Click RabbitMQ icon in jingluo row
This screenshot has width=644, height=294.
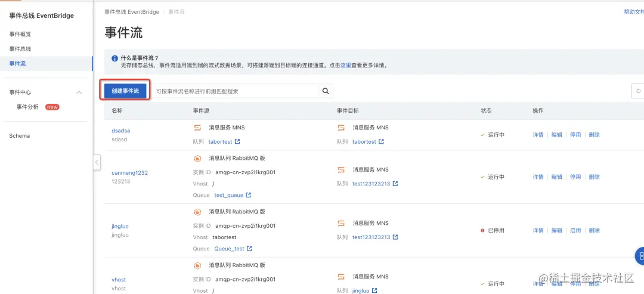coord(197,212)
